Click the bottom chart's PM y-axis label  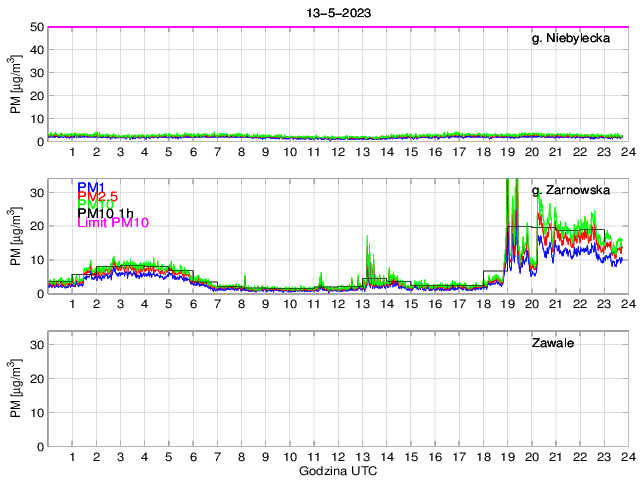point(17,390)
